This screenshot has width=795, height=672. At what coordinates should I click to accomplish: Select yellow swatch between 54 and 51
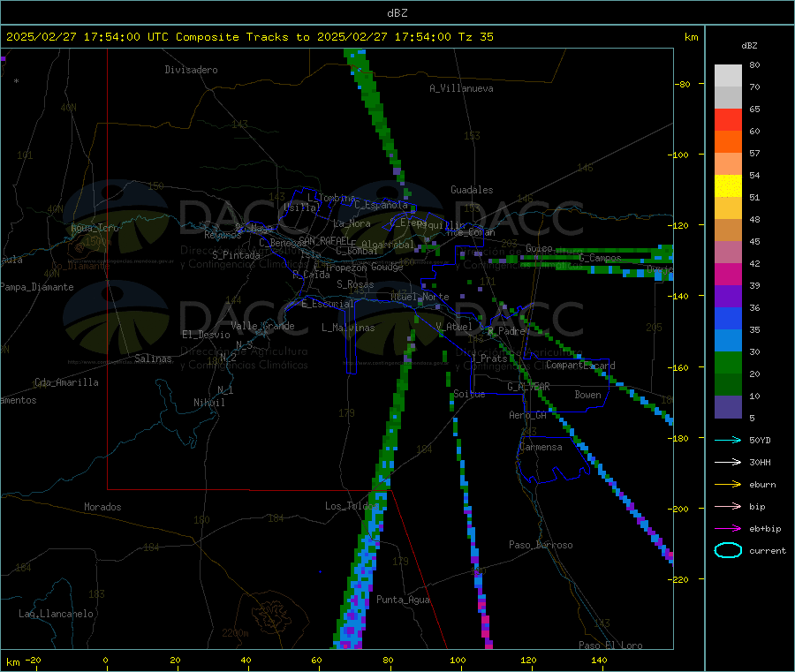click(x=728, y=186)
